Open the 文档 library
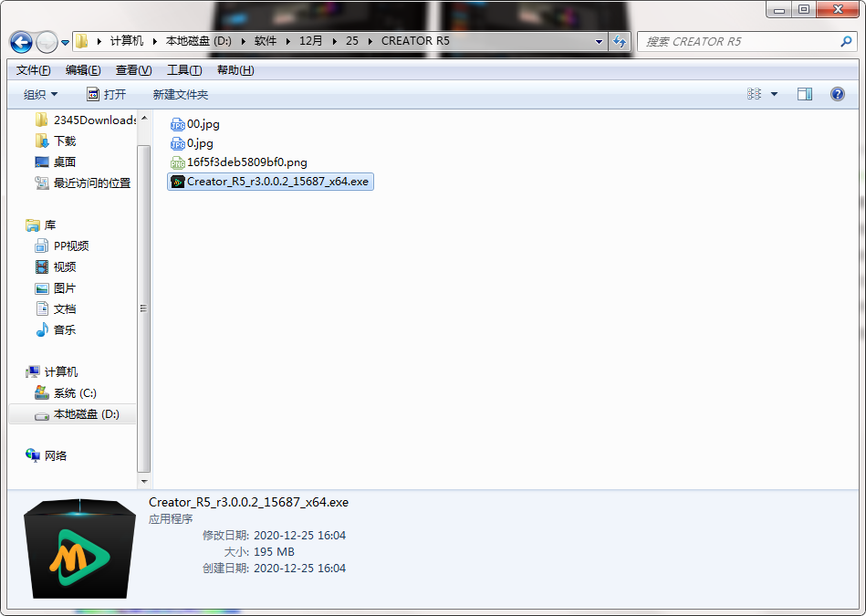866x616 pixels. pyautogui.click(x=56, y=308)
